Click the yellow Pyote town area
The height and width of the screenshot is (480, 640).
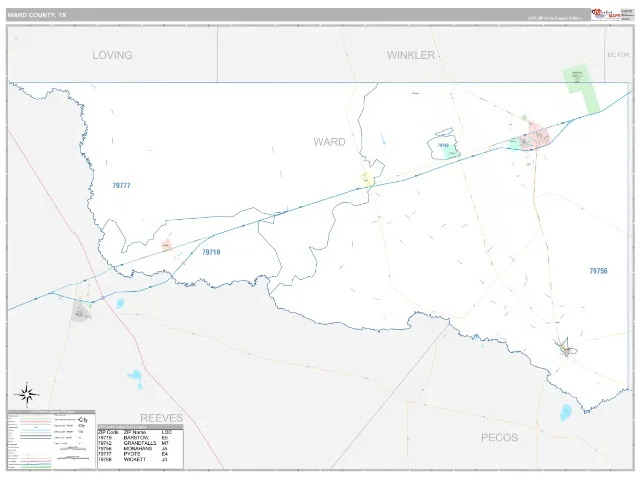(367, 179)
